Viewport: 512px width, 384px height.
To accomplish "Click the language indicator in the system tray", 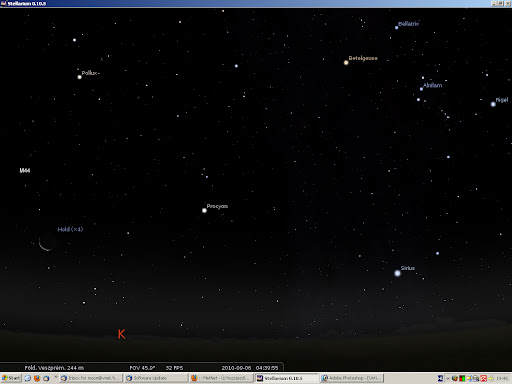I will (x=440, y=378).
